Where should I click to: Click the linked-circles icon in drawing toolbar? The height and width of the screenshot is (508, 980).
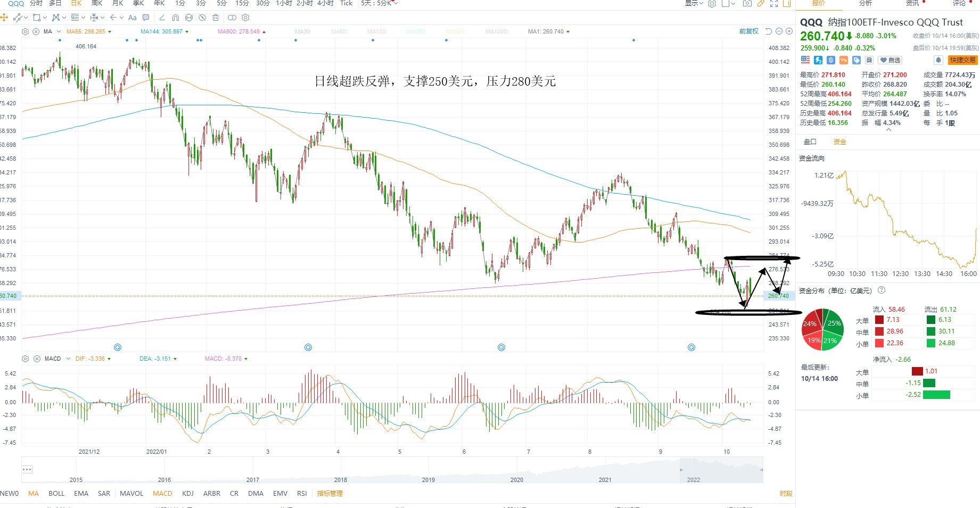tap(232, 18)
